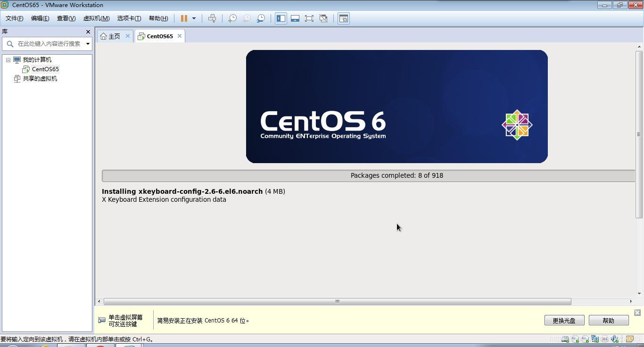Click the horizontal scrollbar thumb
The height and width of the screenshot is (347, 644).
[x=337, y=301]
